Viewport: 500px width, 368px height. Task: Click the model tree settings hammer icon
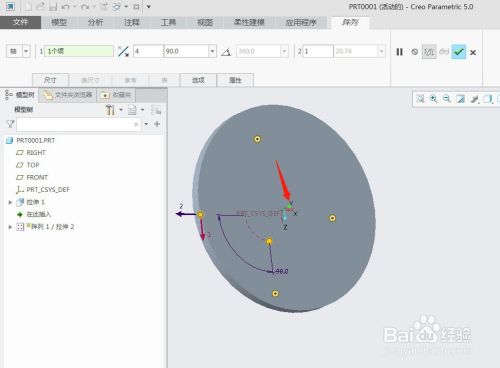110,110
